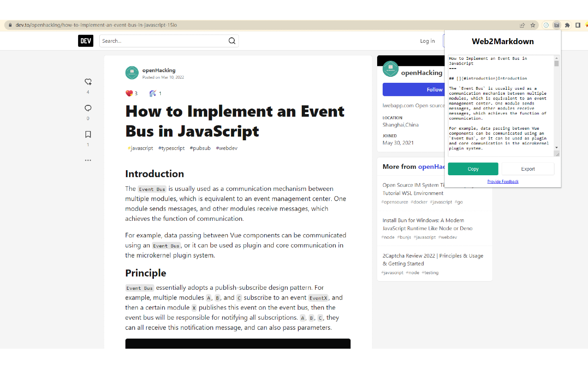Open the Provide Feedback link
Screen dimensions: 588x368
503,181
